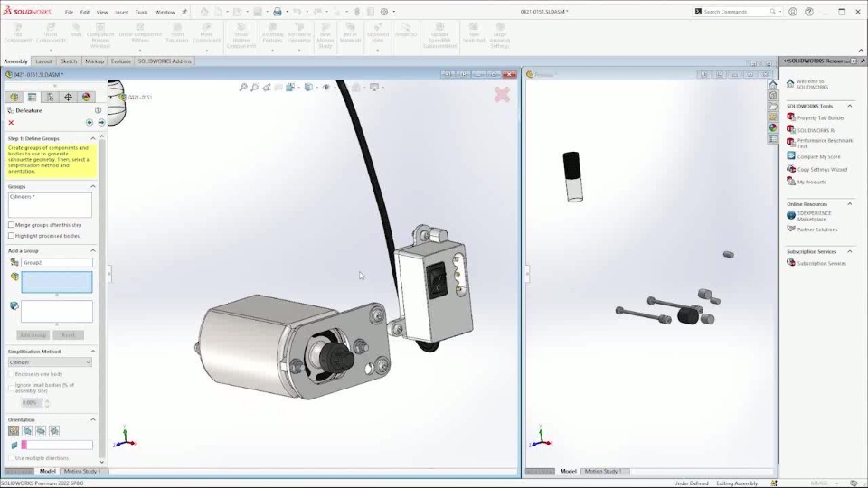Go back with the green left arrow

90,122
